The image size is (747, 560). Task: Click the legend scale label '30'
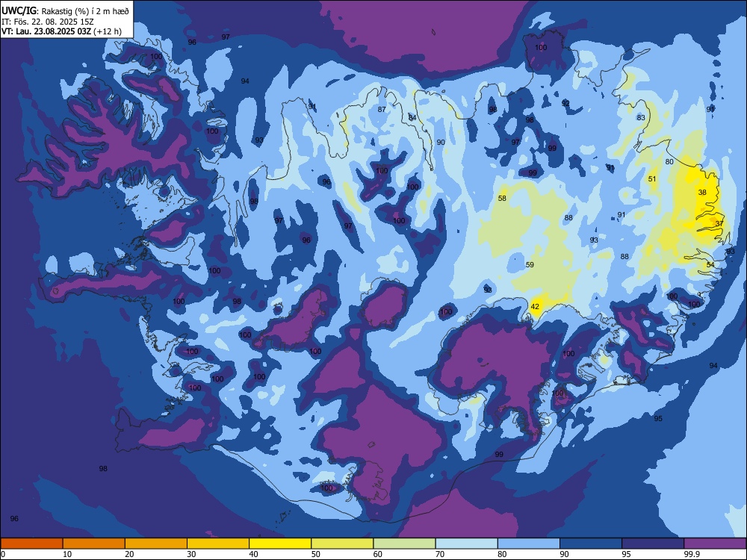[x=191, y=554]
